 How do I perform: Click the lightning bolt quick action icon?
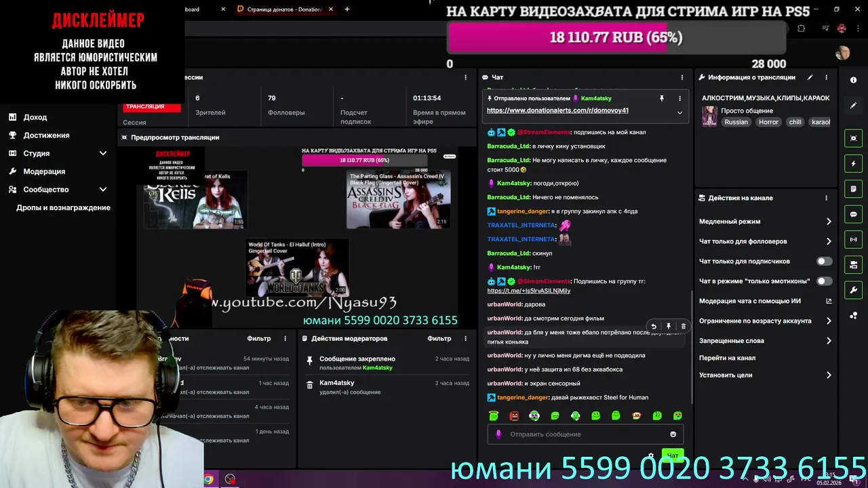coord(853,164)
